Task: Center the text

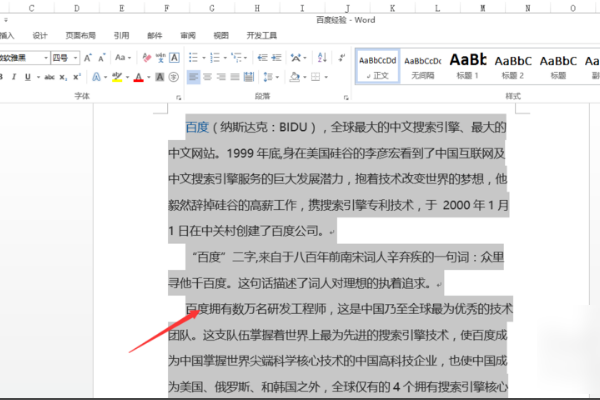Action: click(207, 77)
